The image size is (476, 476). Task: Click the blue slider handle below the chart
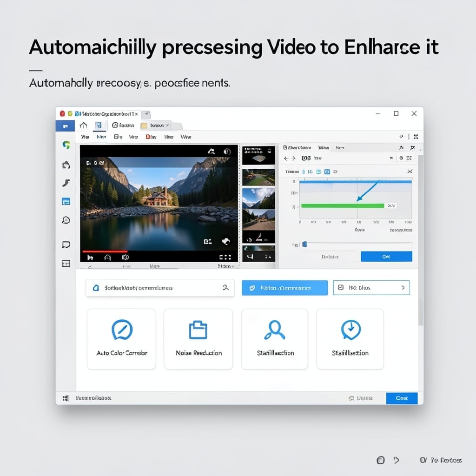coord(304,245)
